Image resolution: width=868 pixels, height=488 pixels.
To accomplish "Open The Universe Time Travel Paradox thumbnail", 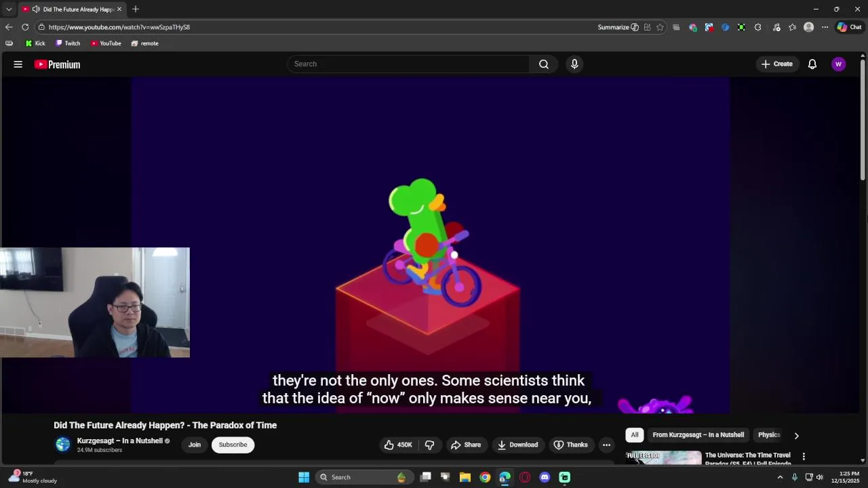I will coord(664,457).
